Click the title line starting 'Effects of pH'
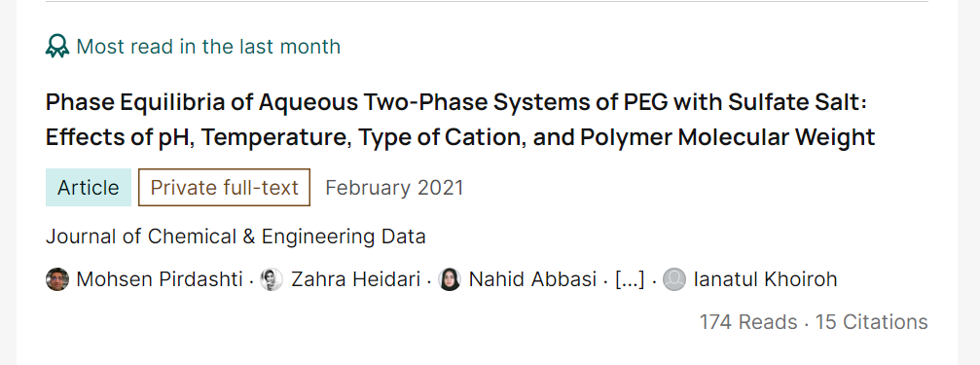The width and height of the screenshot is (980, 365). pos(460,137)
